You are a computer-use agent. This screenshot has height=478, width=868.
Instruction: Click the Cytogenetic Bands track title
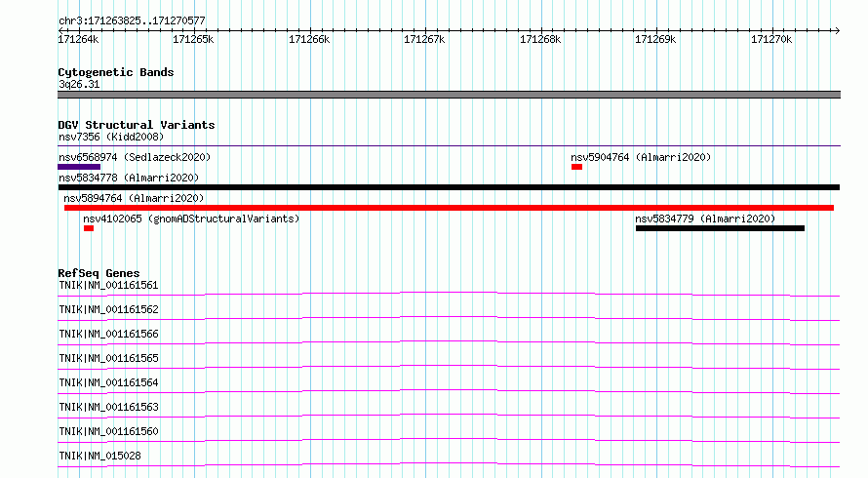coord(116,72)
